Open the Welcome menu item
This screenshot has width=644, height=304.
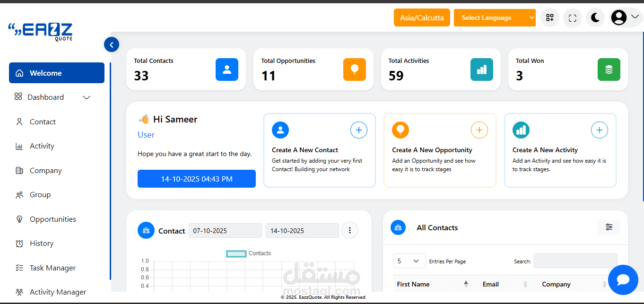click(57, 73)
